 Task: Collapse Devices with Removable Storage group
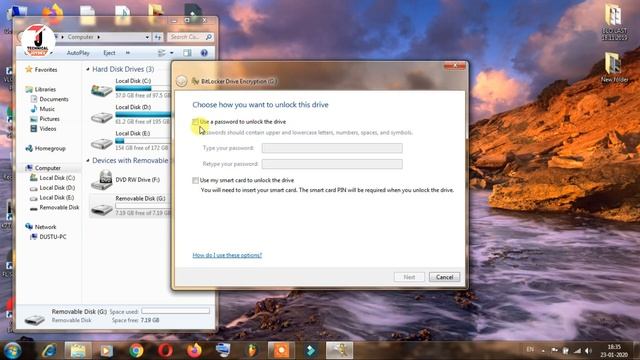point(88,161)
